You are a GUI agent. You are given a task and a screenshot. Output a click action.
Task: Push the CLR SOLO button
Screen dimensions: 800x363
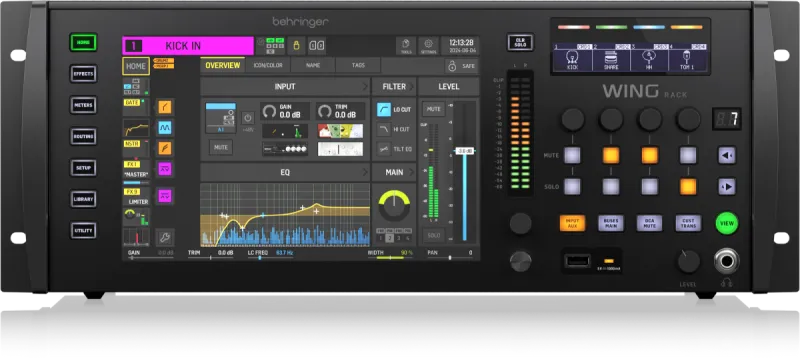tap(520, 42)
